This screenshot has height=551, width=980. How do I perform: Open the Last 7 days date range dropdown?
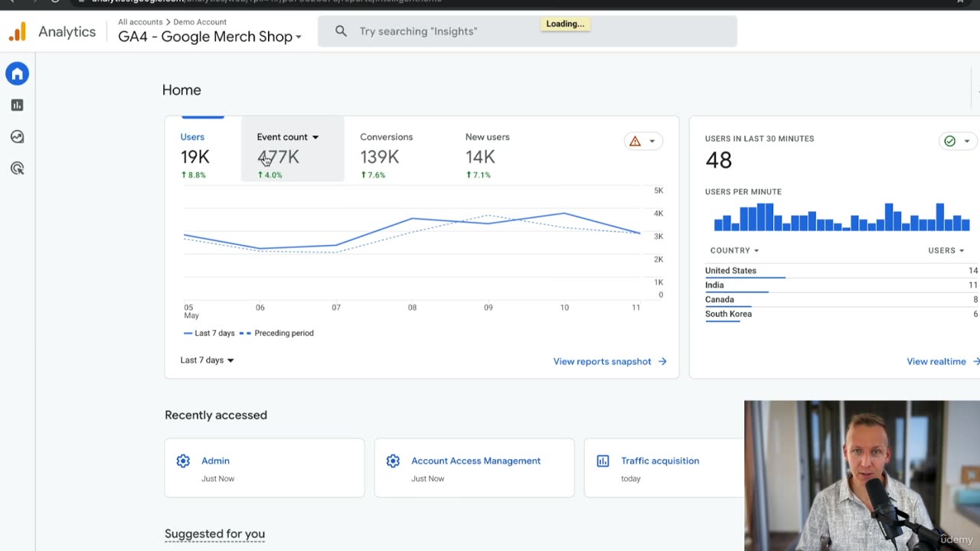207,360
